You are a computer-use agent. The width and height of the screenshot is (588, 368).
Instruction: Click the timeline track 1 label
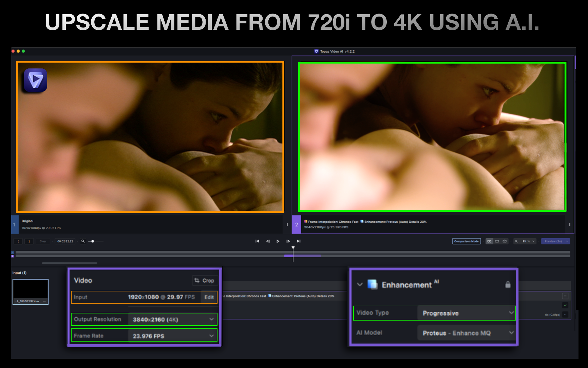pyautogui.click(x=13, y=252)
